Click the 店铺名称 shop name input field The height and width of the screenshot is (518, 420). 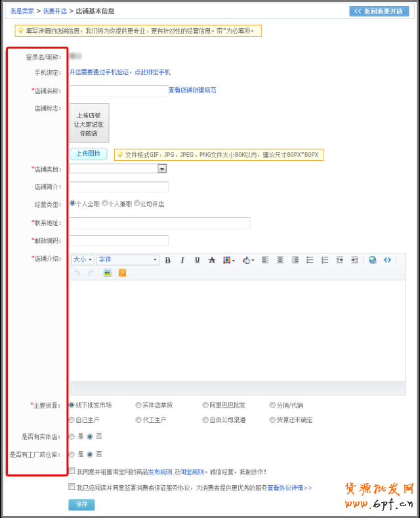(x=119, y=91)
